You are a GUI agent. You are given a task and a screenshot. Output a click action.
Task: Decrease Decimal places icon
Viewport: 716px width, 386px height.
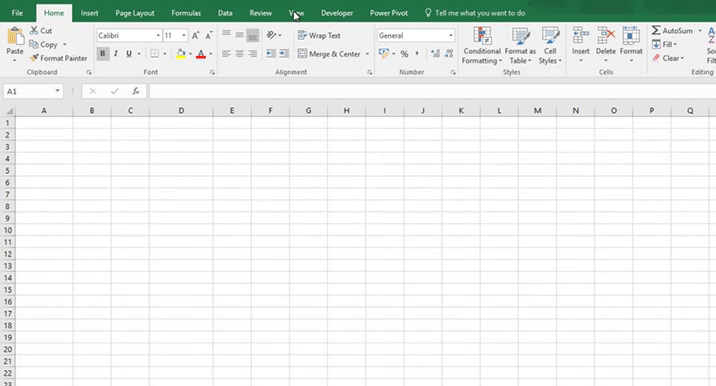pyautogui.click(x=449, y=53)
